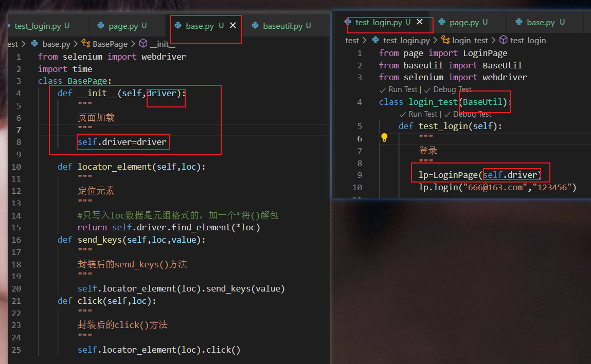Click 'self.locator_element(loc).click()' line
The image size is (591, 364).
pos(159,350)
